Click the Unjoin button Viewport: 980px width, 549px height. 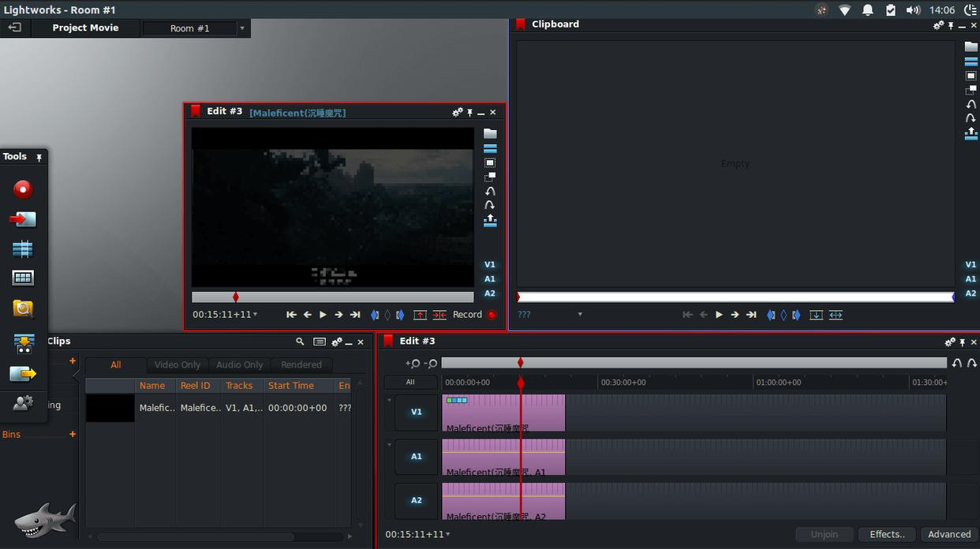pos(825,534)
